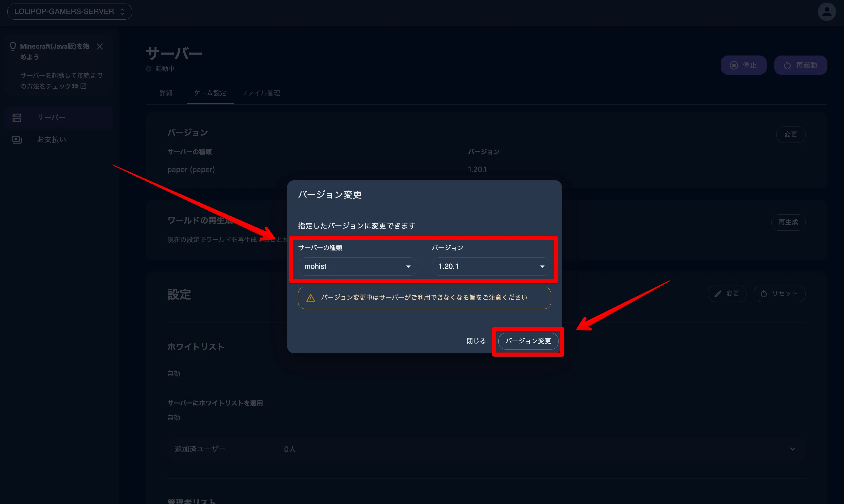
Task: Select サーバー in the sidebar
Action: (58, 118)
